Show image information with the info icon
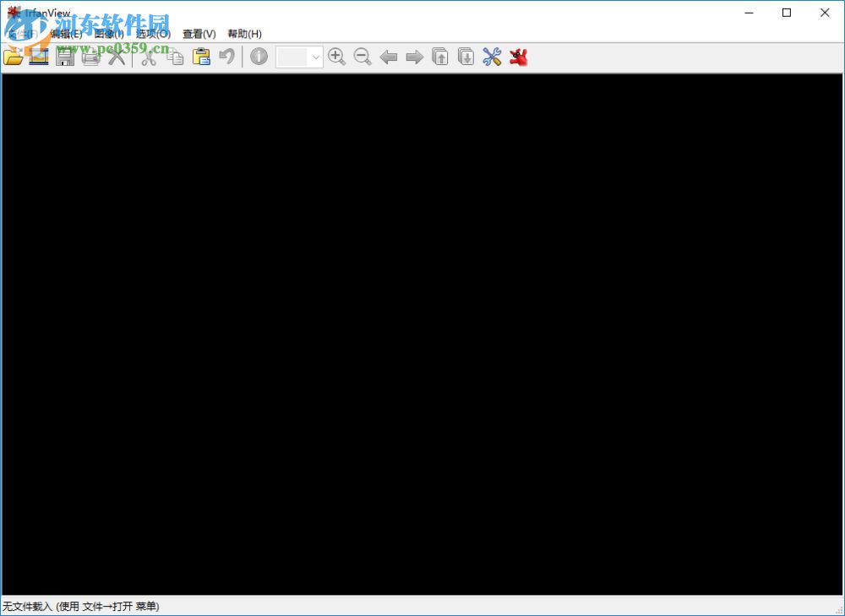Screen dimensions: 845x616 [x=259, y=57]
